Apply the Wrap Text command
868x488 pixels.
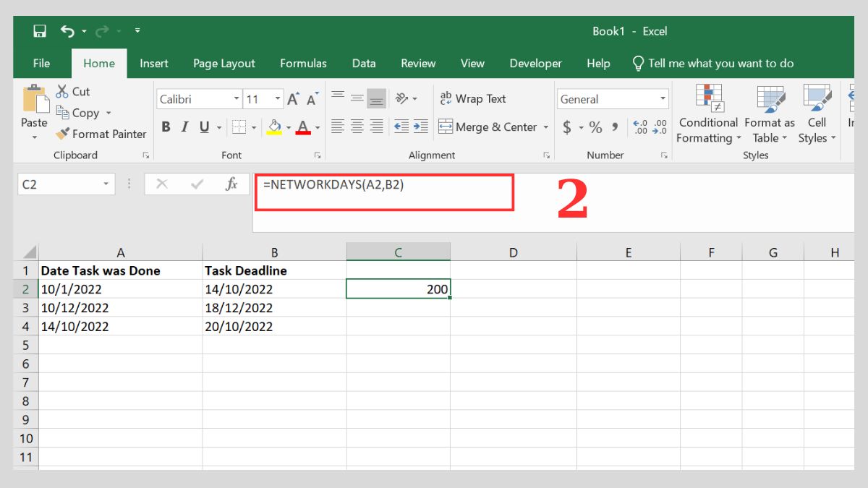click(474, 98)
